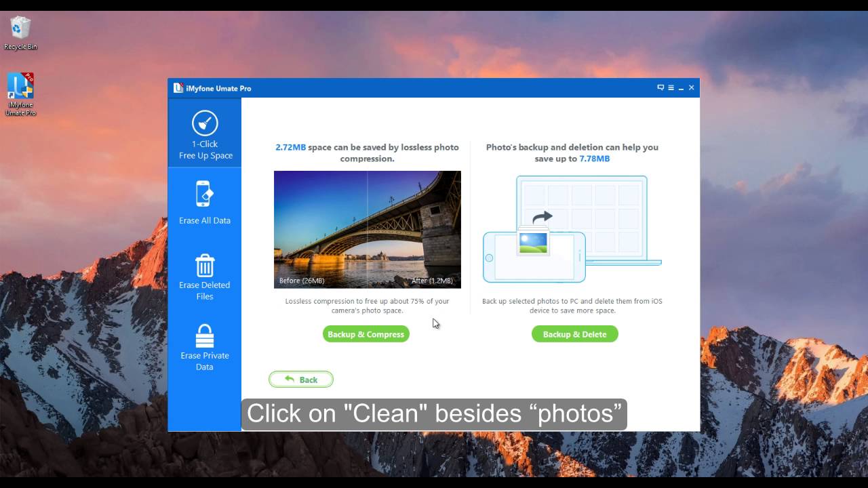Click the lossless compression description text
This screenshot has height=488, width=868.
pos(368,306)
